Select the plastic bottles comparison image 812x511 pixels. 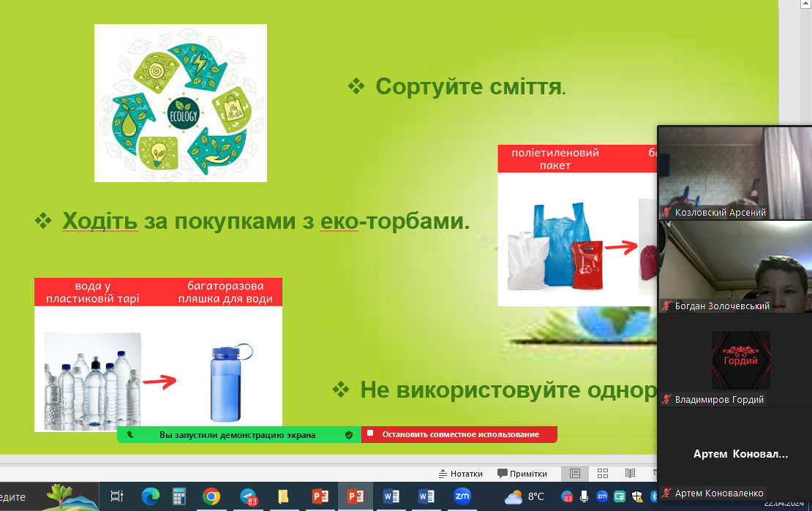pyautogui.click(x=159, y=355)
